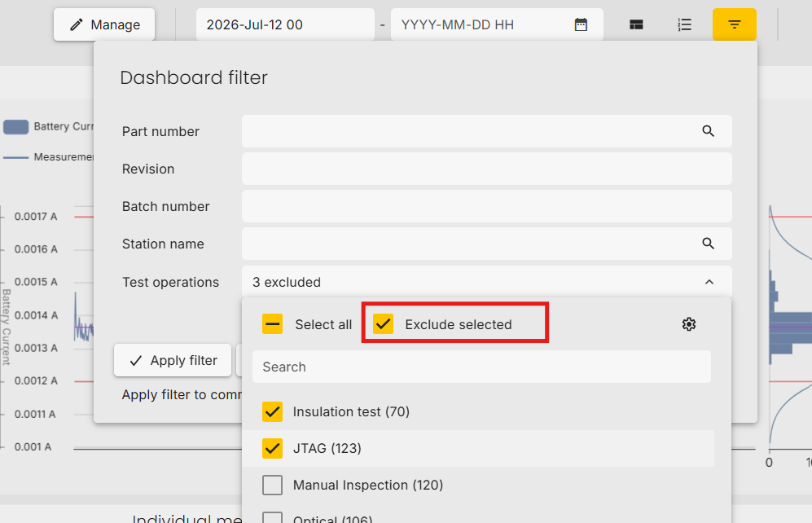Check the Manual Inspection (120) checkbox
This screenshot has height=523, width=812.
(x=272, y=486)
